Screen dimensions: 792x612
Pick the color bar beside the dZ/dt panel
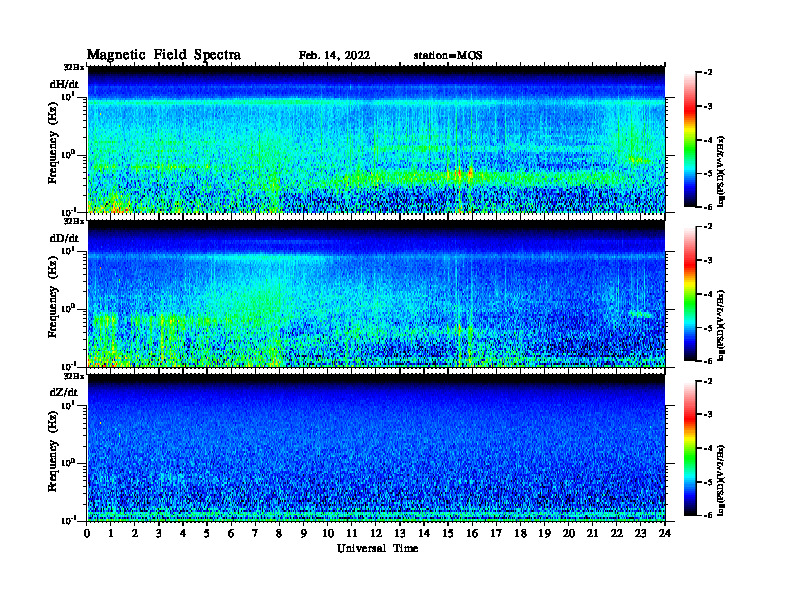pyautogui.click(x=690, y=447)
